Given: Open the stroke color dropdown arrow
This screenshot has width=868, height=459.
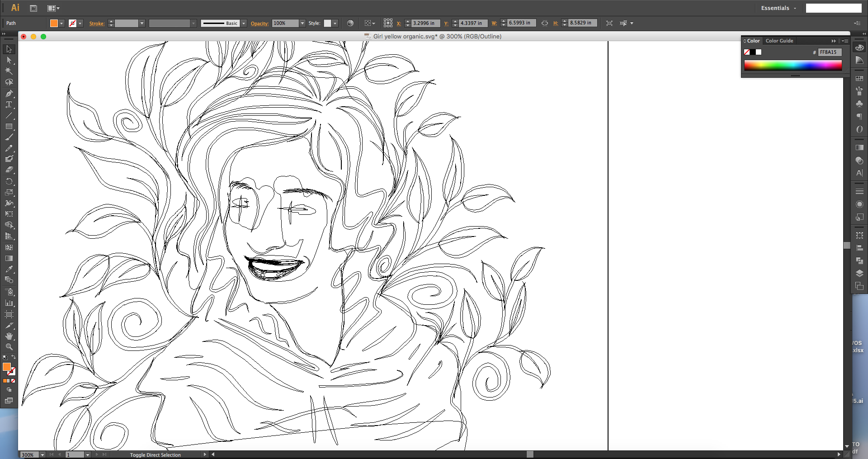Looking at the screenshot, I should click(80, 23).
